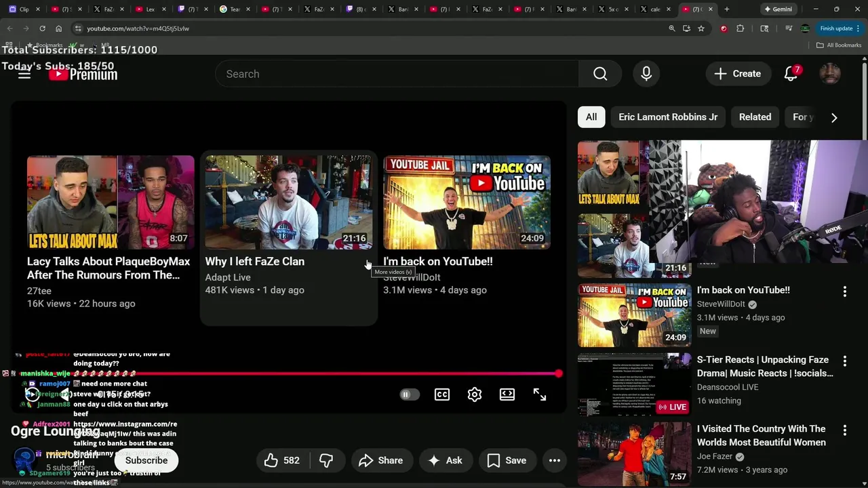
Task: Open Why I left FaZe Clan title
Action: pos(255,262)
